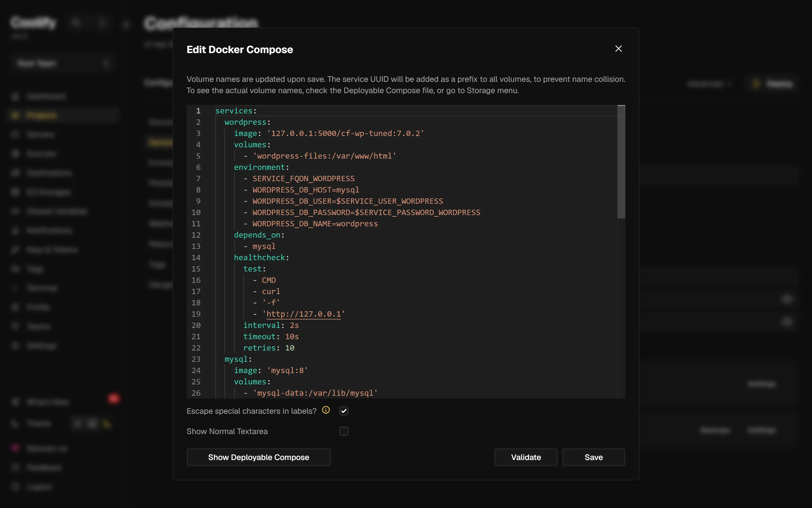Click the info icon beside Escape special characters

[326, 410]
